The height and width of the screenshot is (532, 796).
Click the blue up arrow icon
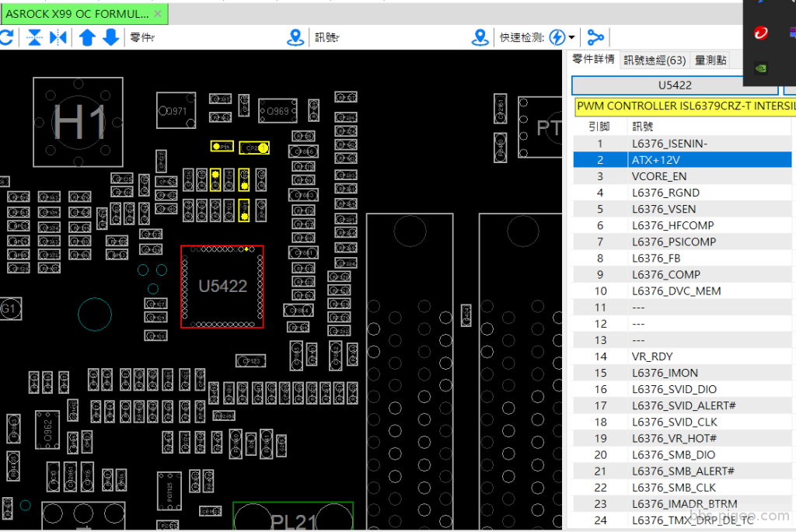(87, 37)
